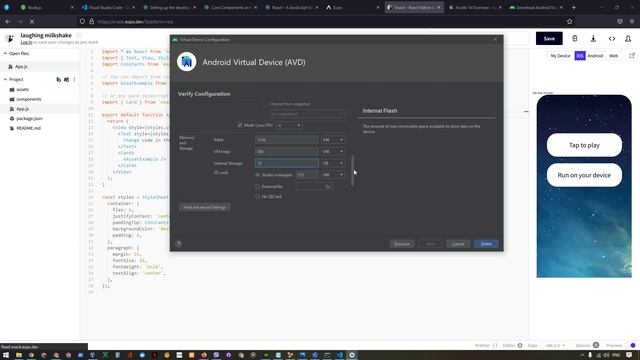Switch preview to Android

(x=595, y=56)
